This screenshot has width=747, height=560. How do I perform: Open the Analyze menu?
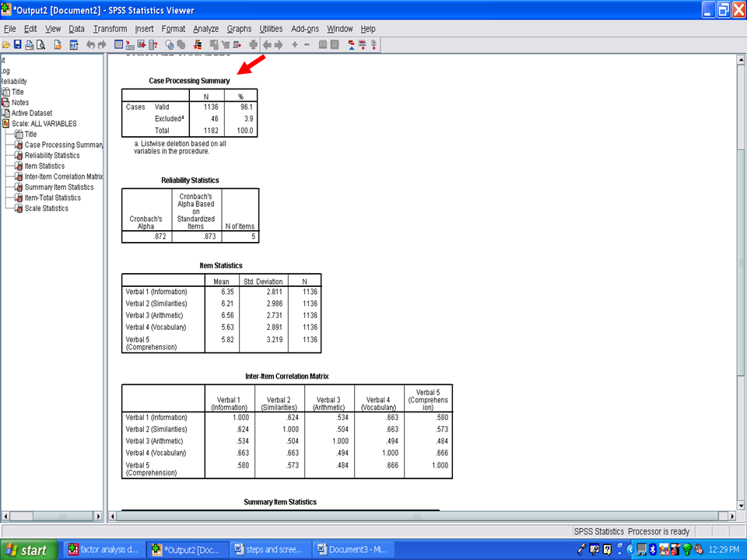[x=205, y=29]
